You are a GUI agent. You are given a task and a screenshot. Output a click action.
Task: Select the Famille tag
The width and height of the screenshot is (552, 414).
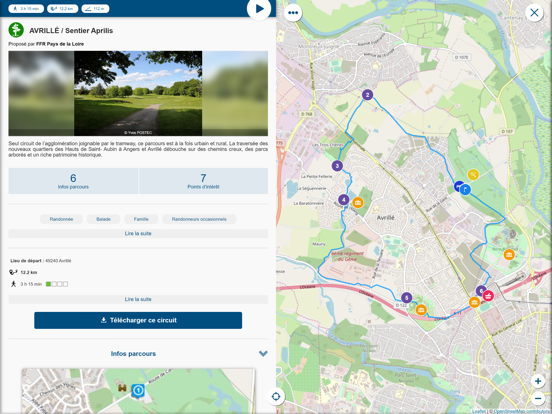coord(141,219)
